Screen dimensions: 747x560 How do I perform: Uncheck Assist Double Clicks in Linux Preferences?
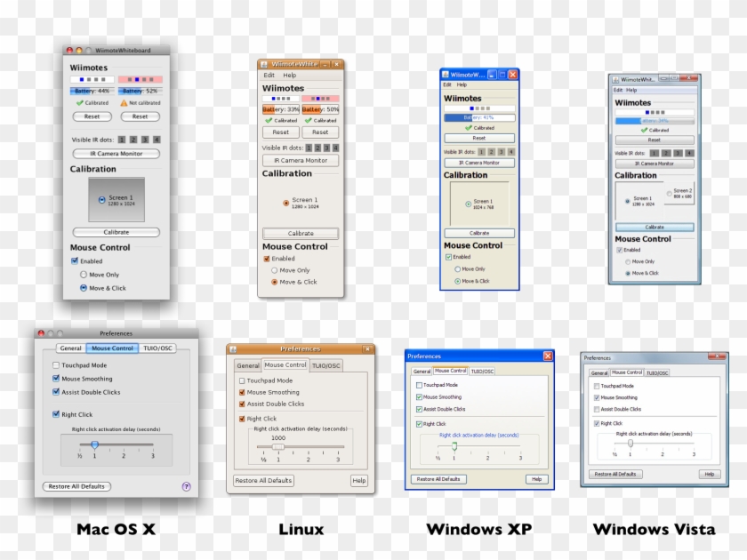pos(241,404)
